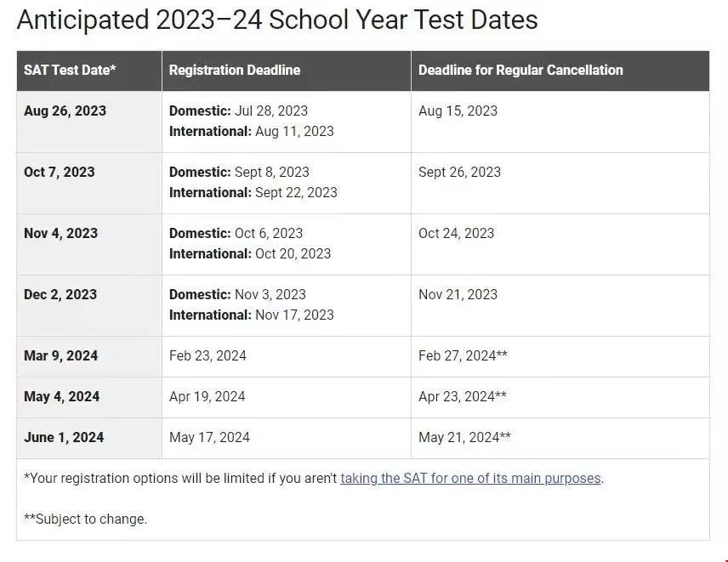Open the 'taking the SAT for one of its main purposes' link

click(x=470, y=478)
